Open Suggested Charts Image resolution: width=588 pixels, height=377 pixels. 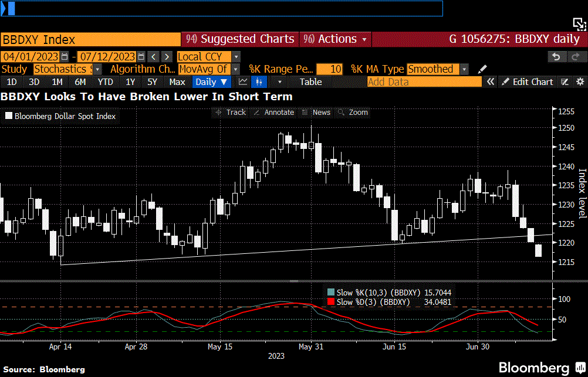click(240, 39)
